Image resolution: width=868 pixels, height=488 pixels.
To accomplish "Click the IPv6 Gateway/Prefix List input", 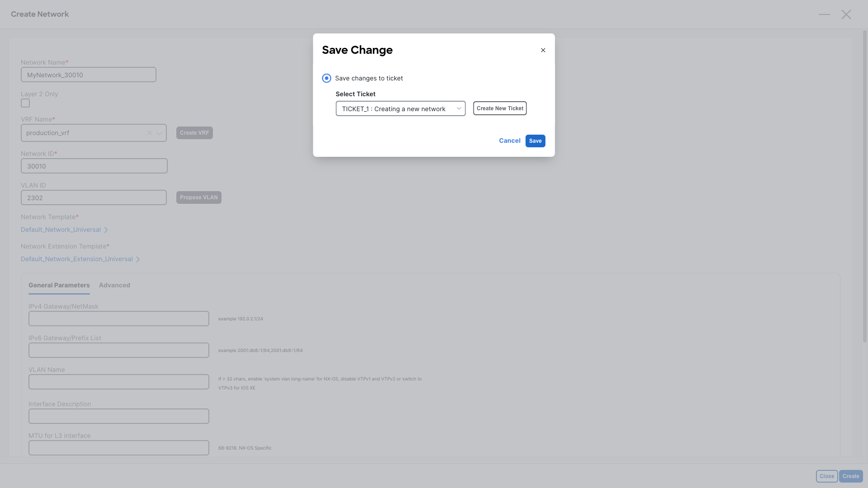I will click(119, 350).
